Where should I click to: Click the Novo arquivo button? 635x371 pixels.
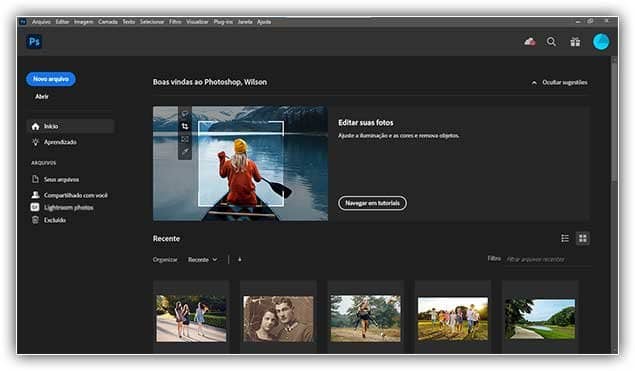[51, 79]
